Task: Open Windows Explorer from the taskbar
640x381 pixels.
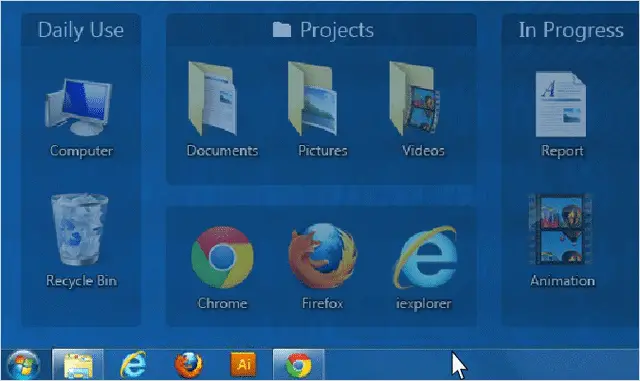Action: click(78, 365)
